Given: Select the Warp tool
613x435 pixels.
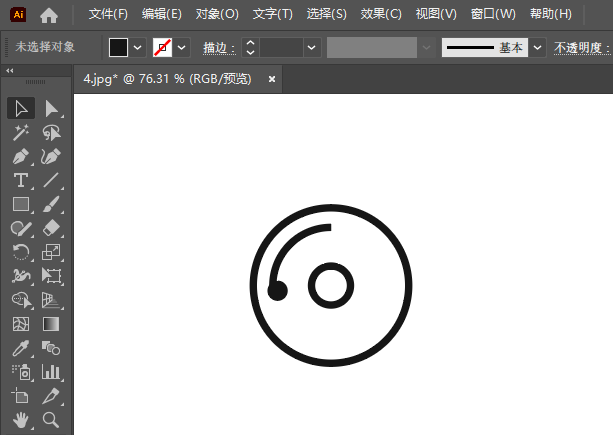Looking at the screenshot, I should tap(21, 276).
